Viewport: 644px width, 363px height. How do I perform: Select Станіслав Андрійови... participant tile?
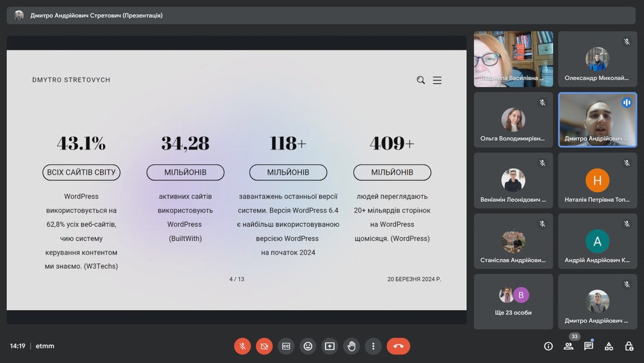click(513, 241)
